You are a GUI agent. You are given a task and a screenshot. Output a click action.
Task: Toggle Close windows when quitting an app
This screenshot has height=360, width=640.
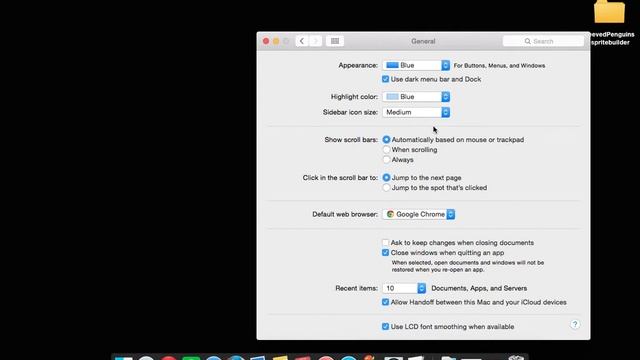coord(385,253)
